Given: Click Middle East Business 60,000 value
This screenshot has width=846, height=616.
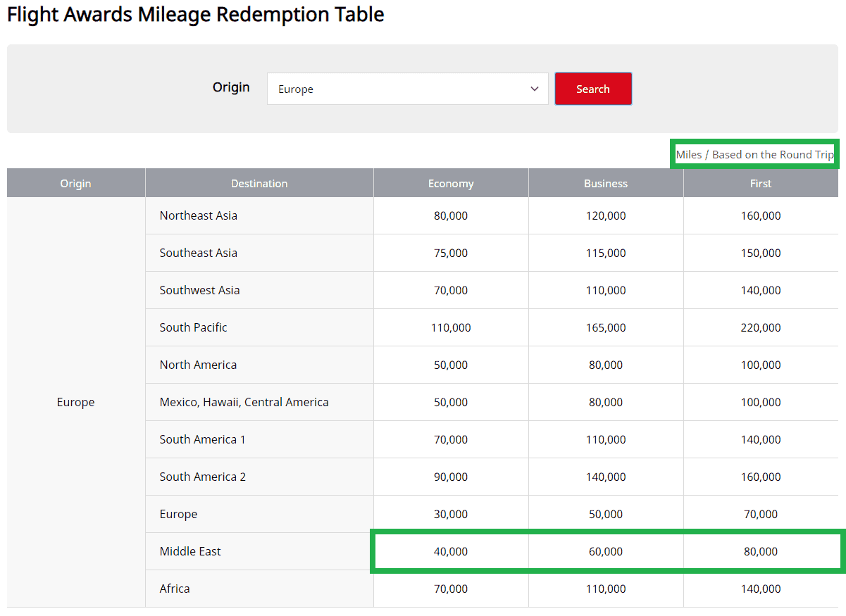Looking at the screenshot, I should point(606,551).
